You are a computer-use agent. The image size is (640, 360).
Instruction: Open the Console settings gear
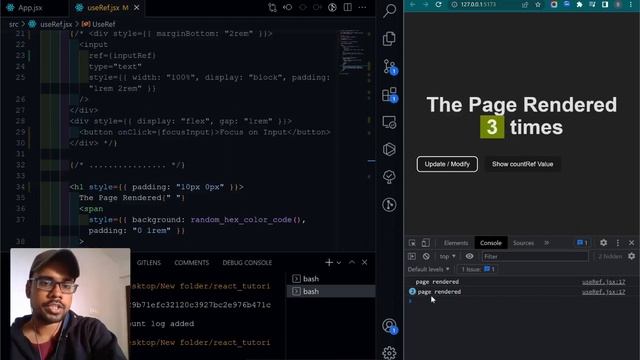[x=631, y=256]
